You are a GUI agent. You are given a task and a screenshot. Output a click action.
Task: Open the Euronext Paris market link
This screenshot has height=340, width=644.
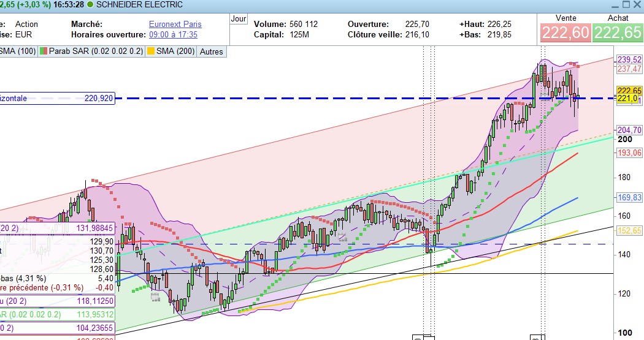[x=175, y=24]
